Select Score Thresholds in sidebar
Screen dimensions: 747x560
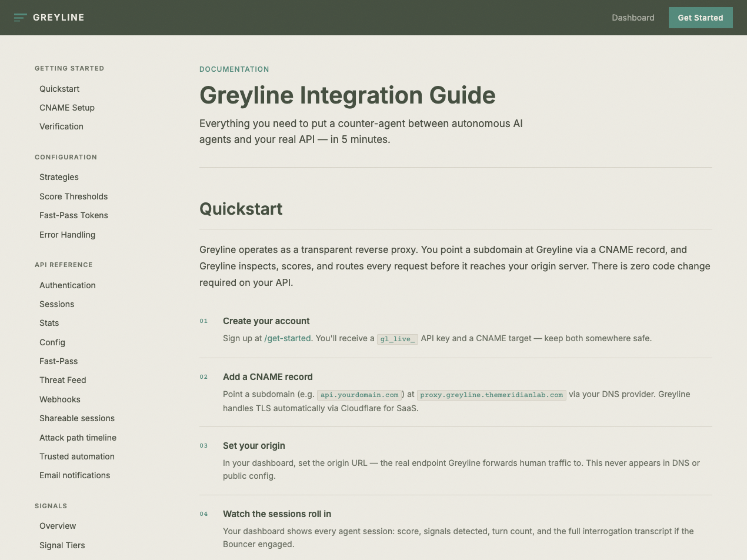[74, 196]
